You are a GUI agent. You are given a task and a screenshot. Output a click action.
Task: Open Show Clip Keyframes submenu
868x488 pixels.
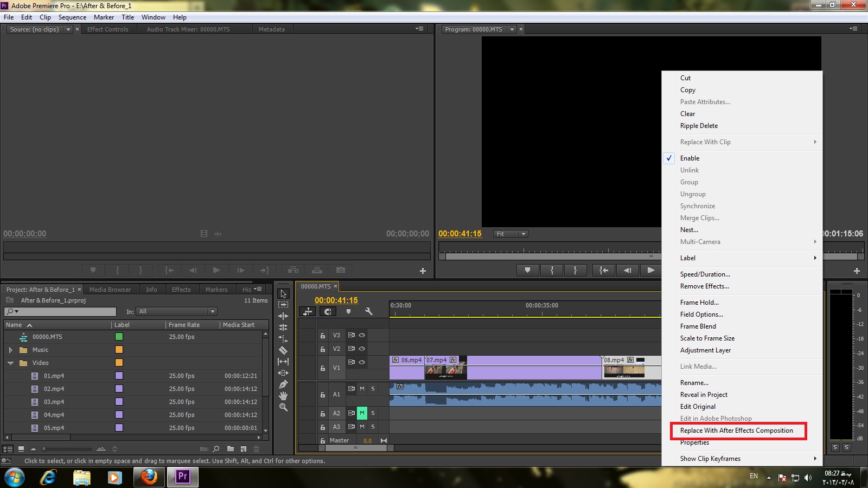742,459
